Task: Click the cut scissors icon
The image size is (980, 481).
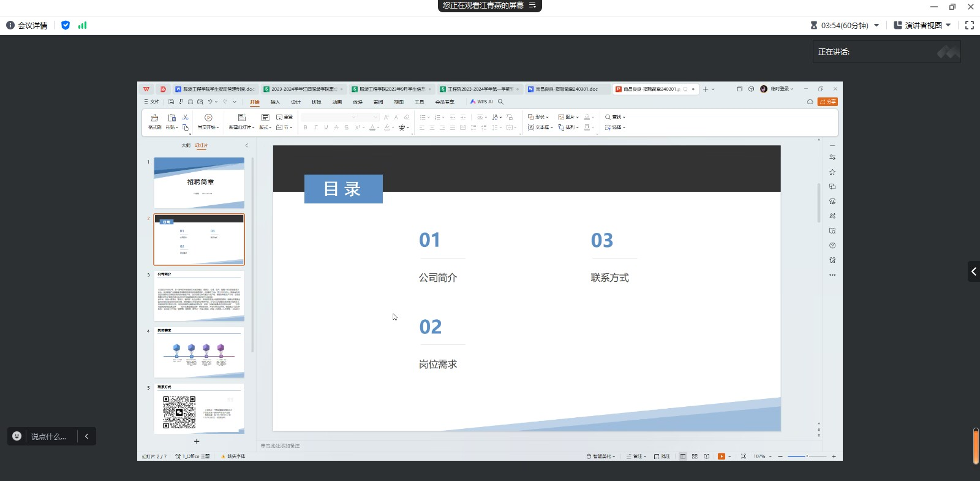Action: (185, 117)
